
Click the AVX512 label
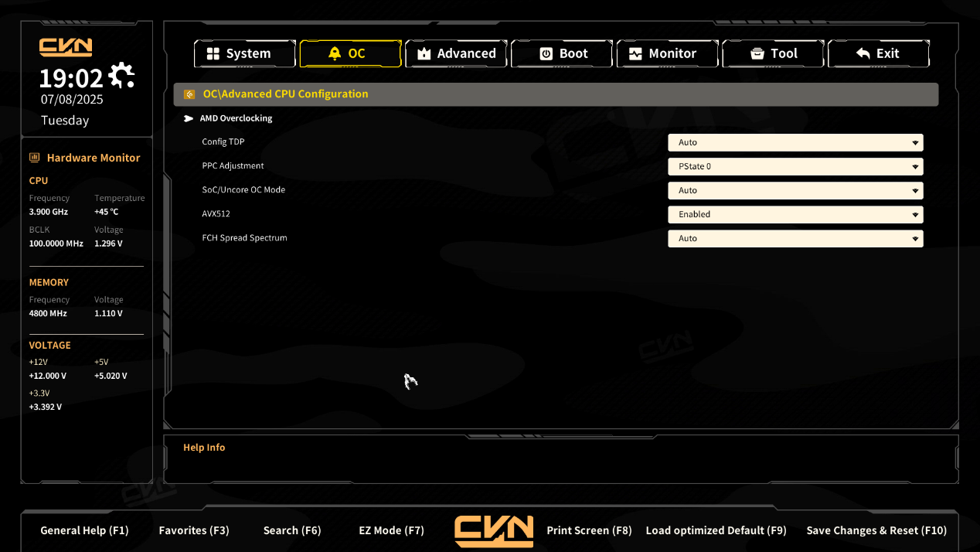[216, 214]
